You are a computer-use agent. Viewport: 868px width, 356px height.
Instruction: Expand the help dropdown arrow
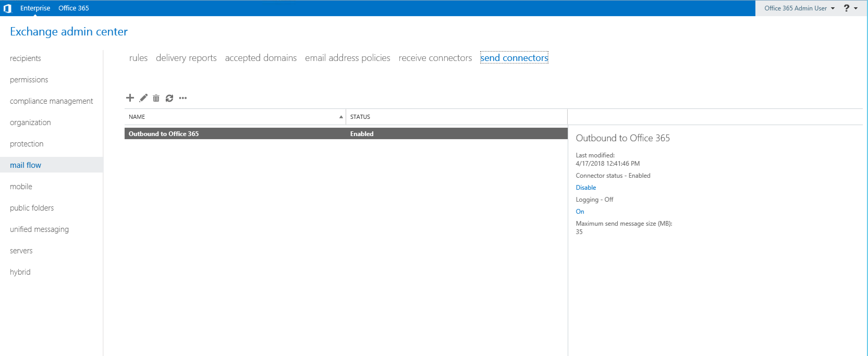click(x=856, y=8)
